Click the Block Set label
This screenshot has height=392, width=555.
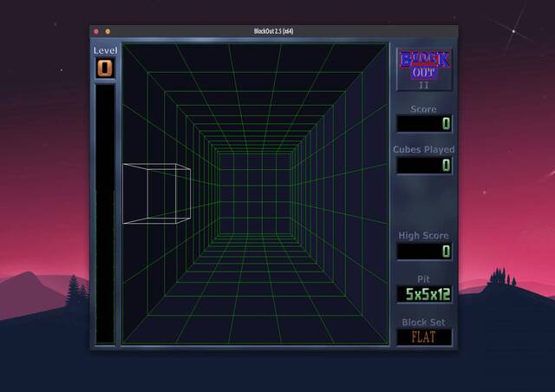tap(424, 323)
